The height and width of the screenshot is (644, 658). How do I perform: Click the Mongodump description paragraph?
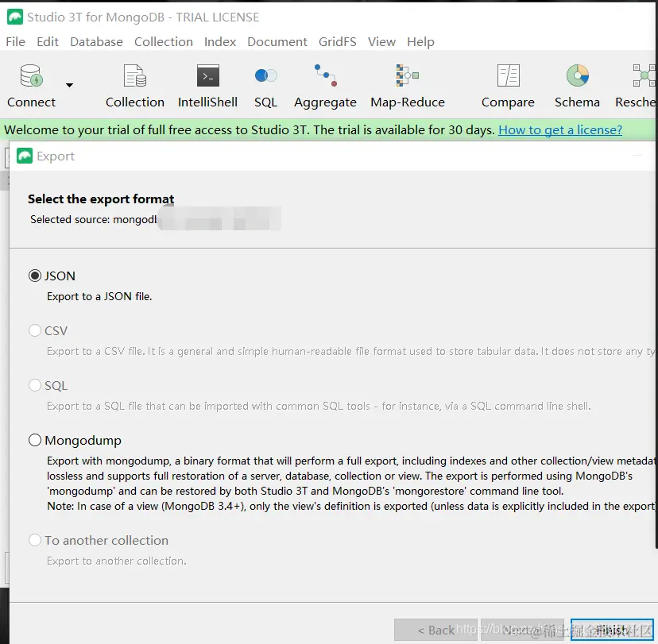pos(351,484)
